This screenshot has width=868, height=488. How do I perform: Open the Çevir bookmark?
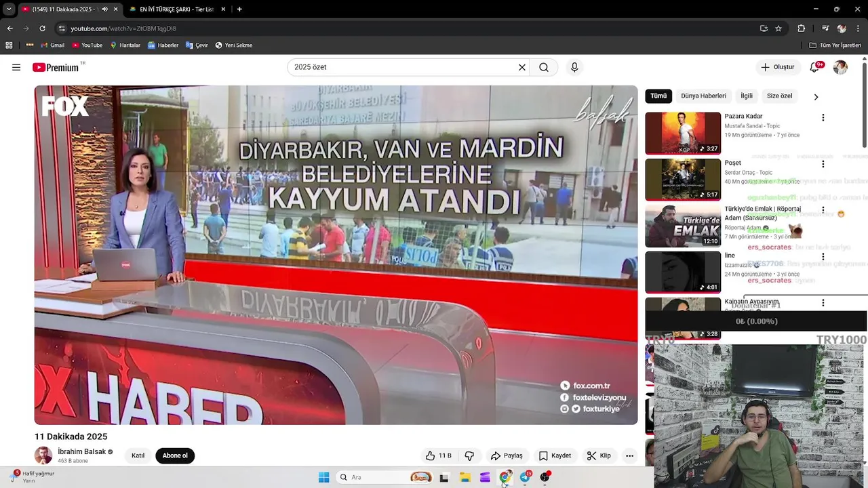point(197,45)
